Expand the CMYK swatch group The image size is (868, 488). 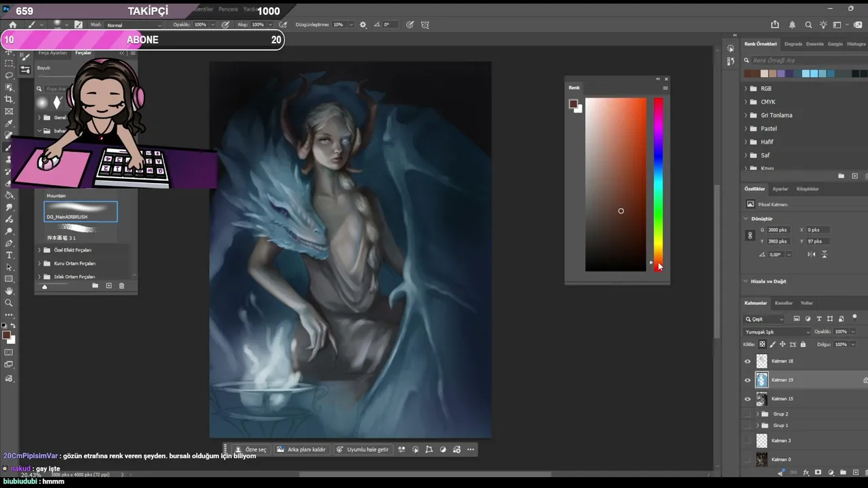tap(746, 102)
